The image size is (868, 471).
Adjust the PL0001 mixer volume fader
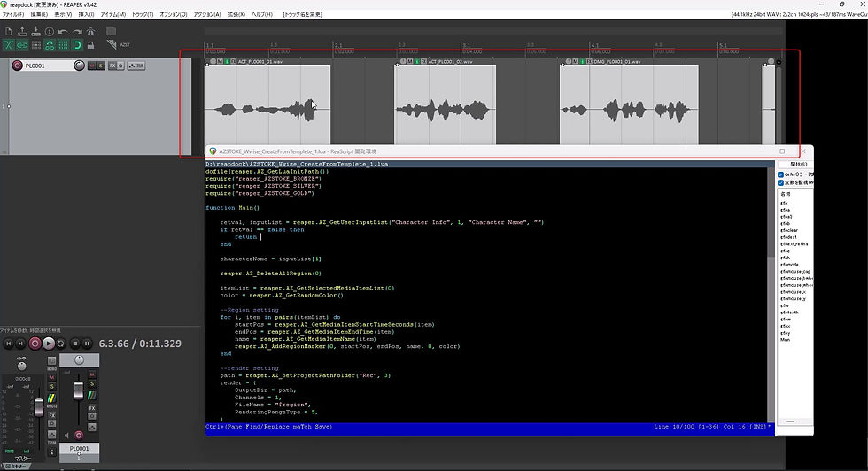[x=79, y=390]
